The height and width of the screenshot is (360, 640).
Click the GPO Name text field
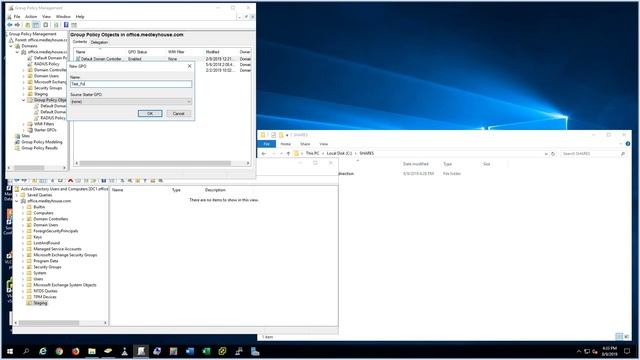coord(131,84)
